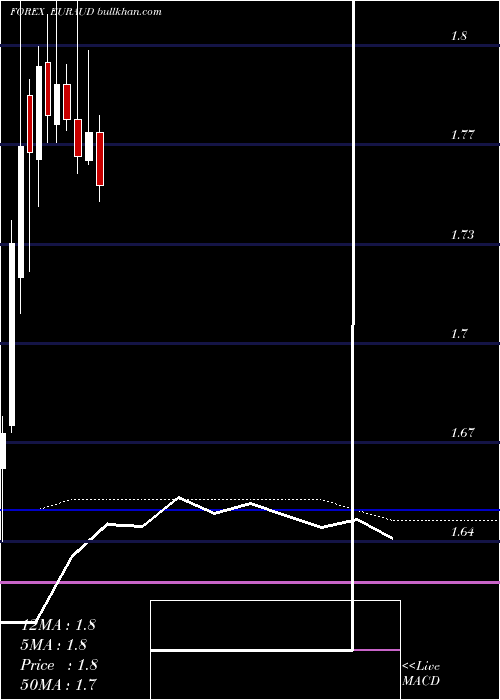Screen dimensions: 500x700
Task: Select the tallest white candlestick body near 1.7
Action: point(12,334)
